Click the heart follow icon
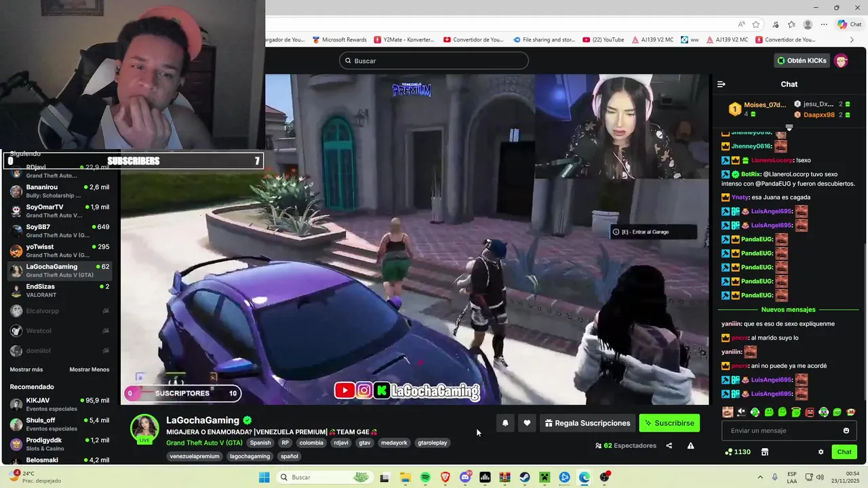The height and width of the screenshot is (488, 868). 527,423
